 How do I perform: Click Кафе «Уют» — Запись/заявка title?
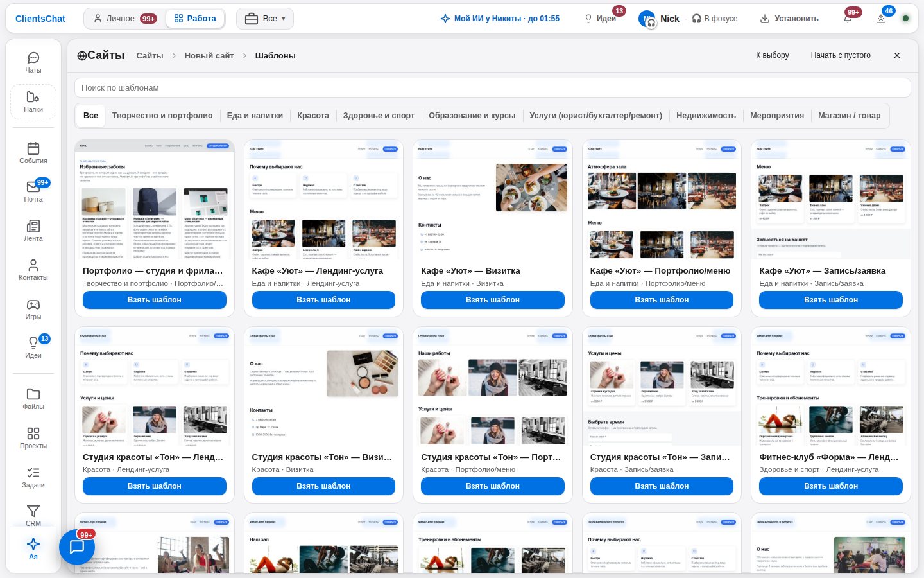823,271
